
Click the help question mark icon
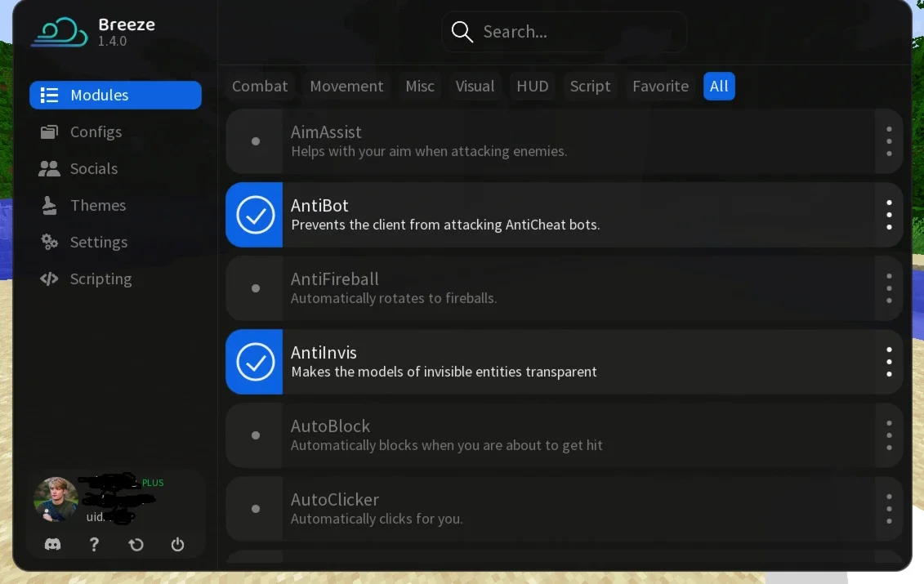tap(94, 544)
